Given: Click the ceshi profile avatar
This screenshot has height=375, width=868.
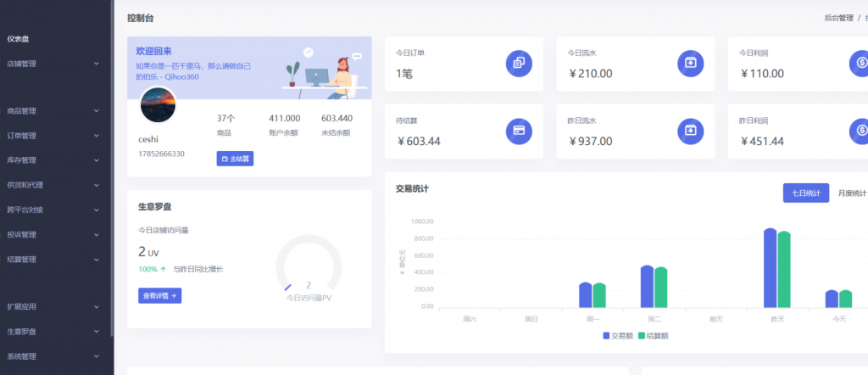Looking at the screenshot, I should [158, 105].
